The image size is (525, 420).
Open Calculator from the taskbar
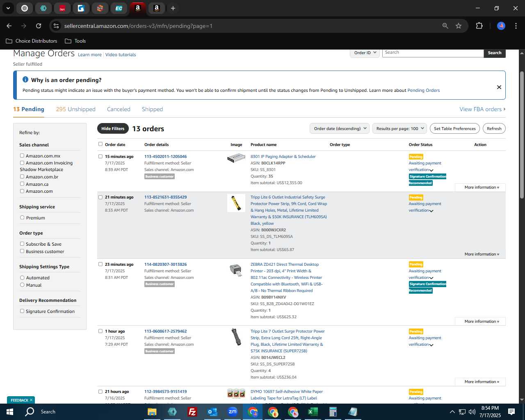pyautogui.click(x=333, y=412)
